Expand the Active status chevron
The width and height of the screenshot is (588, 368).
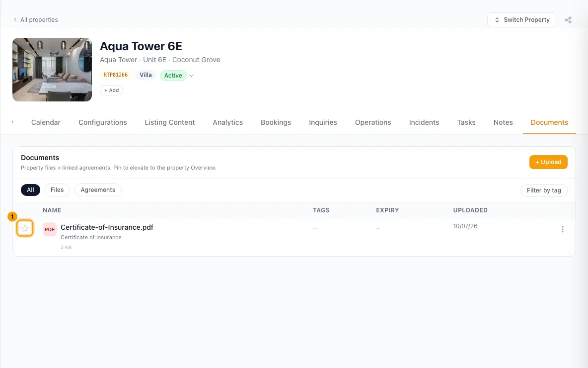[192, 76]
